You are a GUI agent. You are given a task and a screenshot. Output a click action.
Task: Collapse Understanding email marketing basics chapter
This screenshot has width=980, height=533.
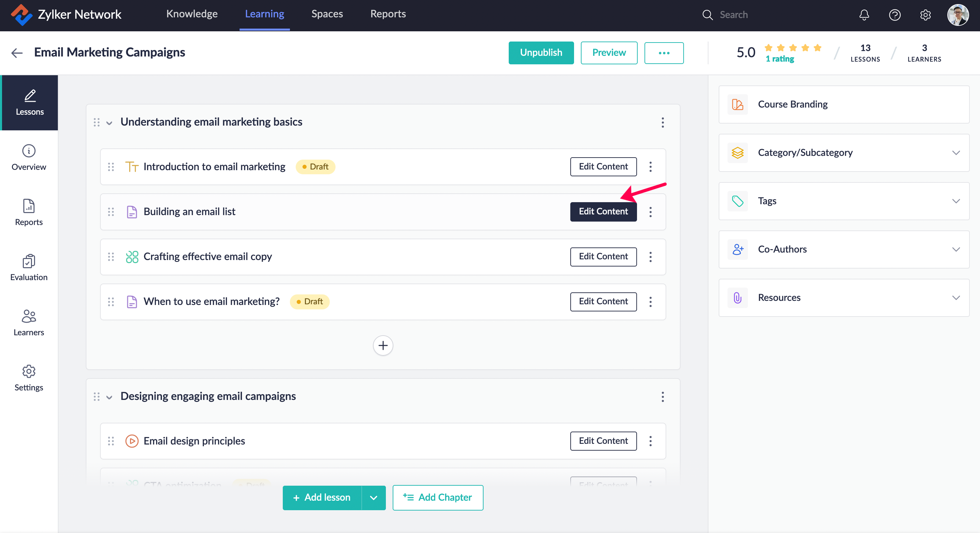coord(109,123)
